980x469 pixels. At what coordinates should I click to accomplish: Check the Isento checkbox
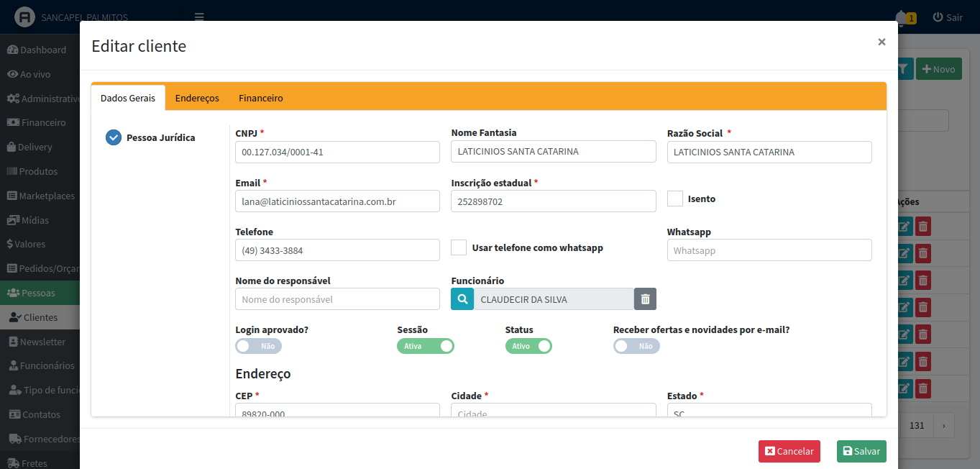[674, 199]
